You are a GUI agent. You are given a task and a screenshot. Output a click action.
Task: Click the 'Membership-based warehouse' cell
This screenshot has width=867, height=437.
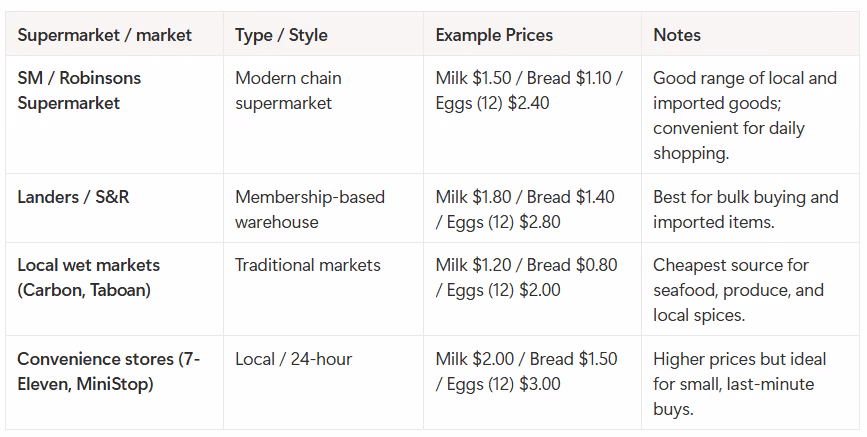[310, 209]
